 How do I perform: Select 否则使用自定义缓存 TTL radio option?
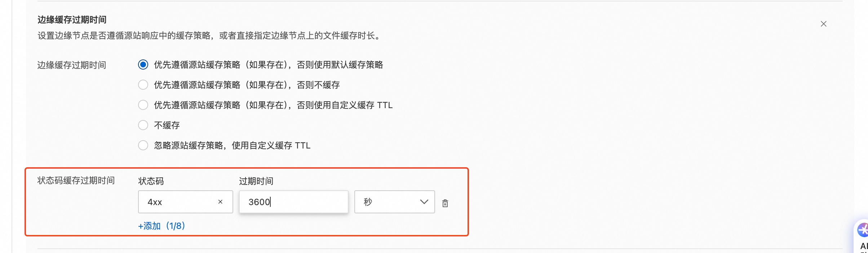pyautogui.click(x=143, y=105)
